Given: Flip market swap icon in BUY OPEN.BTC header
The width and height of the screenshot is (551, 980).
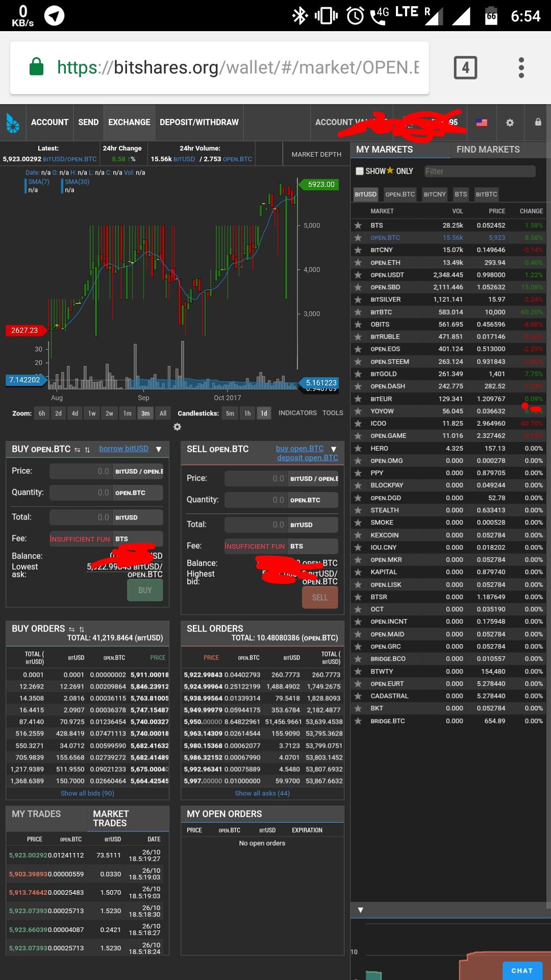Looking at the screenshot, I should click(78, 450).
